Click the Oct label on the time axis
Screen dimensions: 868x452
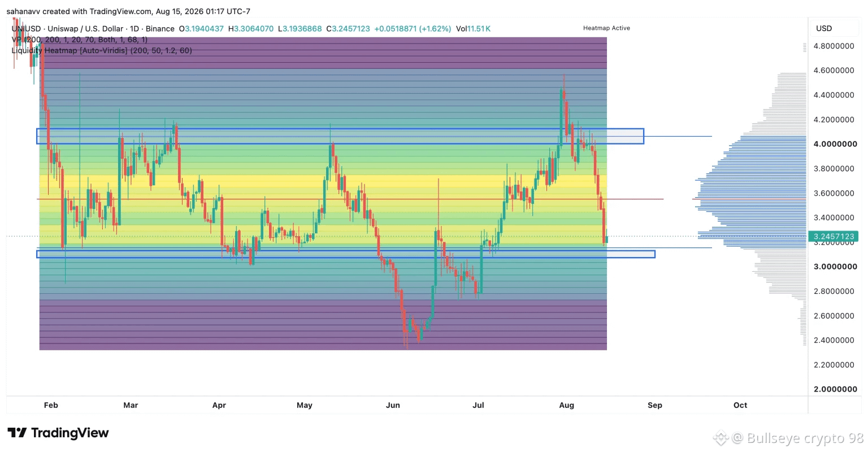point(740,405)
